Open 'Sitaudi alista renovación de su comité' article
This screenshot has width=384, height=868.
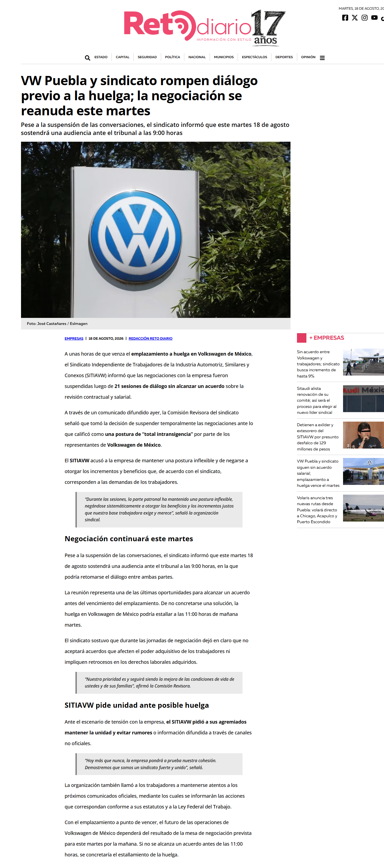point(317,400)
